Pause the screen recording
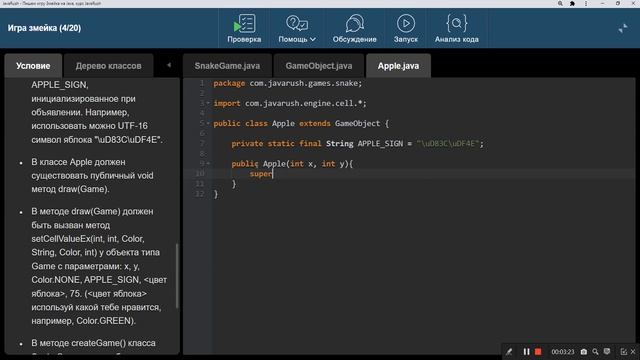Viewport: 640px width, 360px height. click(x=527, y=351)
